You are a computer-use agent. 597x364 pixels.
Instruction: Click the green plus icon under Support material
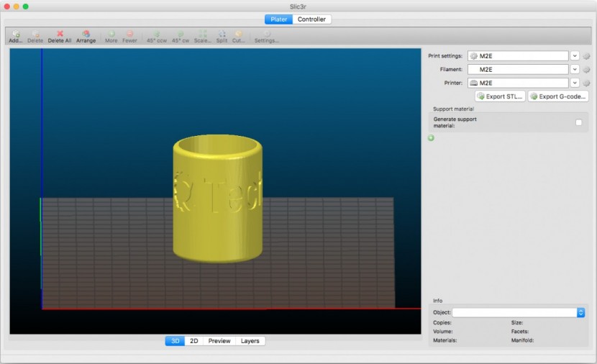tap(432, 137)
